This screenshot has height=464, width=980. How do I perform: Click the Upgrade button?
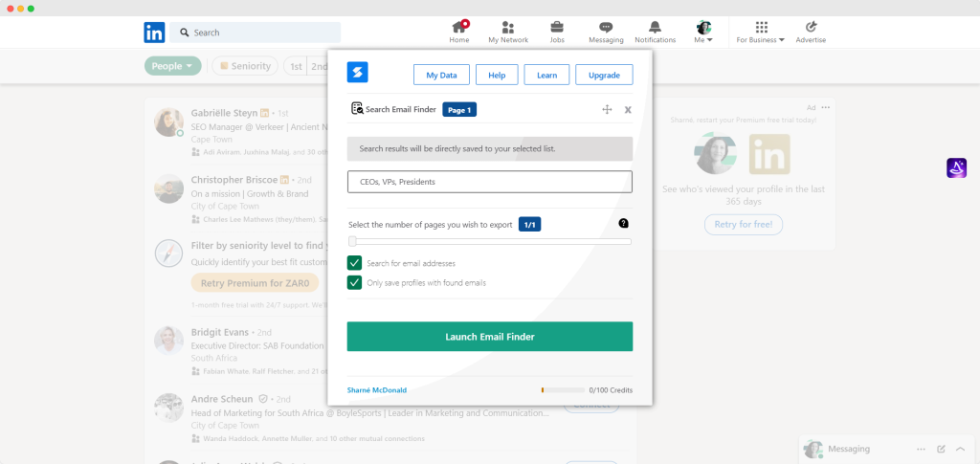click(x=604, y=75)
